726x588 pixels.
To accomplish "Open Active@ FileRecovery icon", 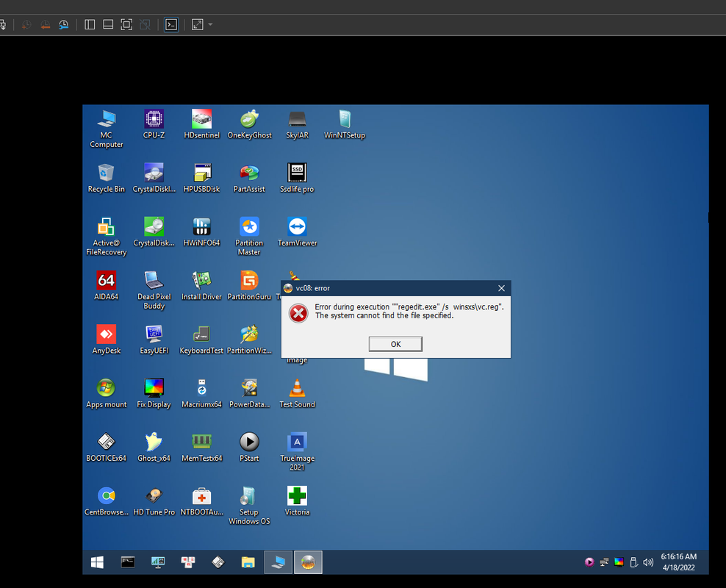I will 106,237.
